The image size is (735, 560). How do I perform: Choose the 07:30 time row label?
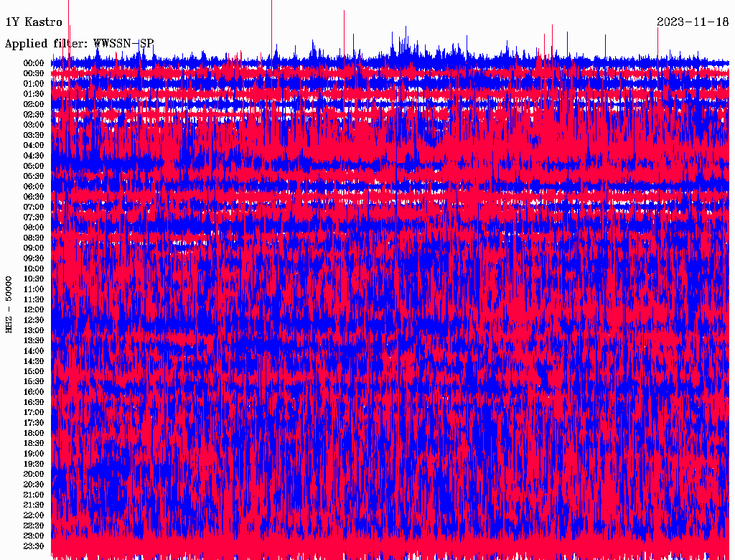pyautogui.click(x=34, y=218)
